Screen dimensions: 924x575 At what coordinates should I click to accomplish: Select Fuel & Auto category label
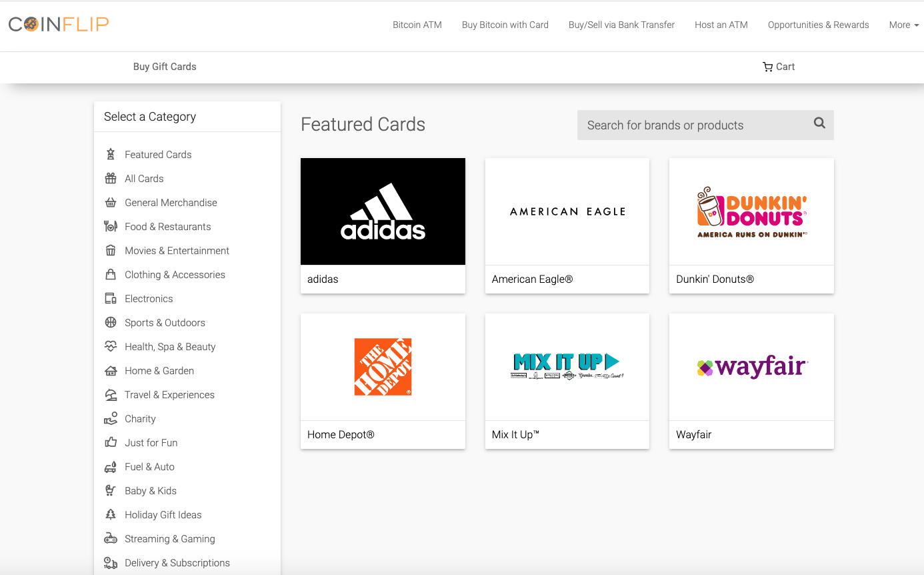[x=149, y=466]
